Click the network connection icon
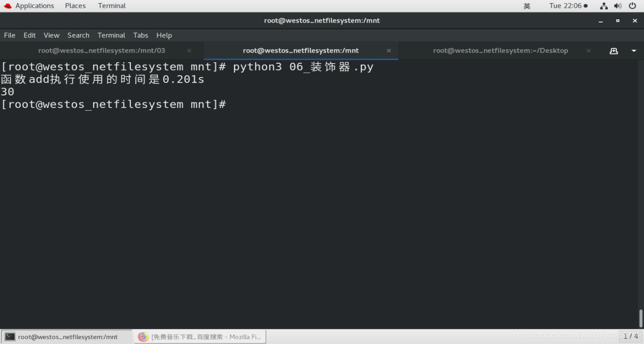The width and height of the screenshot is (644, 344). [604, 6]
